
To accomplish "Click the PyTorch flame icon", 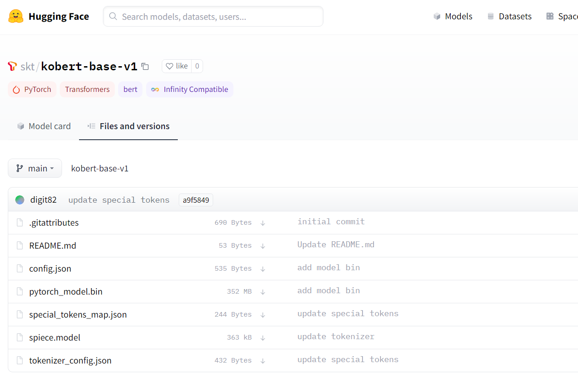I will [17, 90].
